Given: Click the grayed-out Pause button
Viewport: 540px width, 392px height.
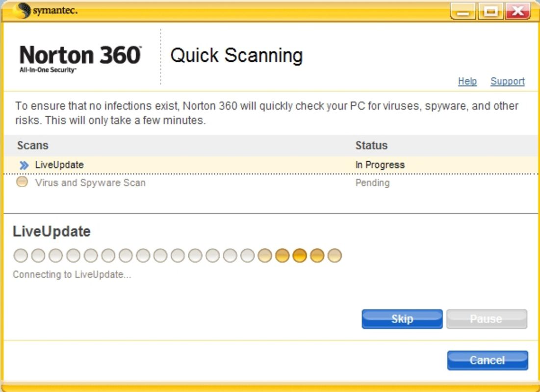Looking at the screenshot, I should (x=487, y=319).
